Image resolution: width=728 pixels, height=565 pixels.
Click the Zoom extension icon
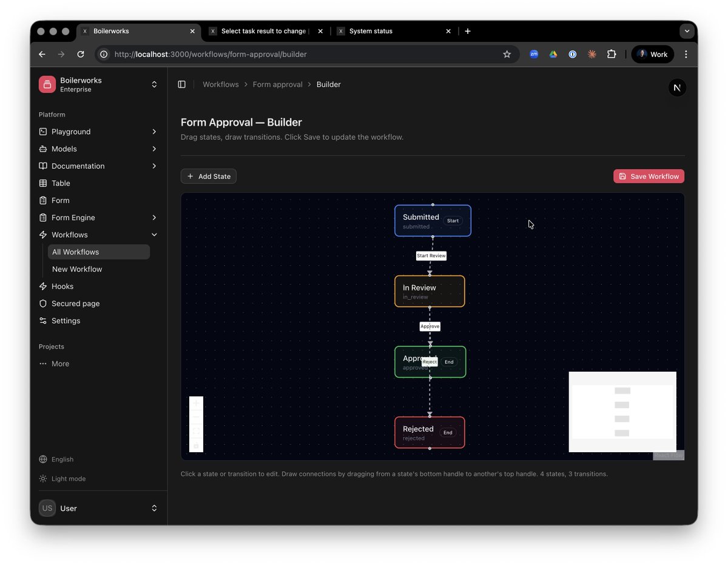534,54
